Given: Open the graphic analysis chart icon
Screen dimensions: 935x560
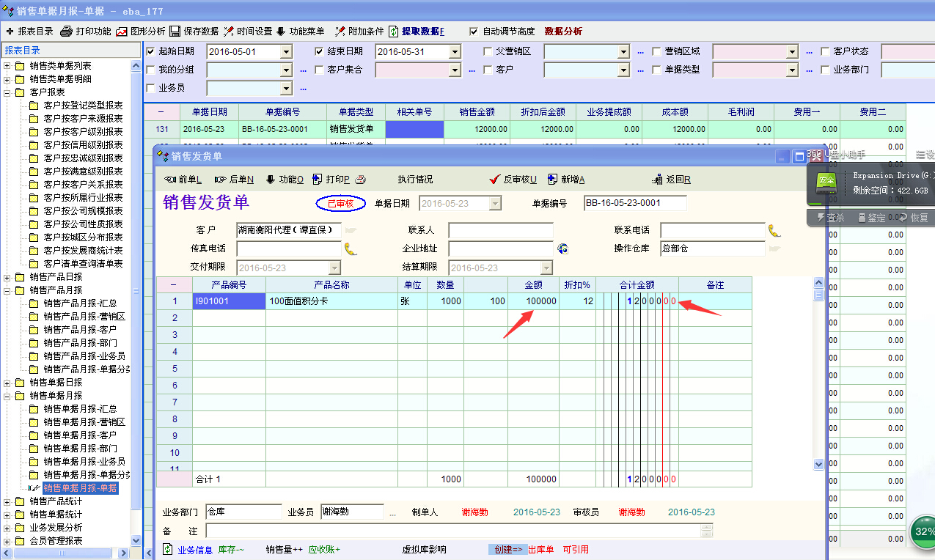Looking at the screenshot, I should pos(122,32).
